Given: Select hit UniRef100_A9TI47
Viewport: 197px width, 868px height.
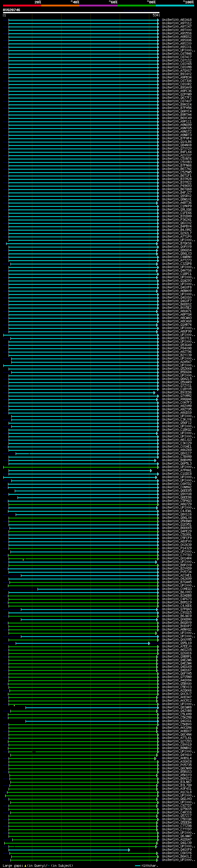Looking at the screenshot, I should [177, 26].
